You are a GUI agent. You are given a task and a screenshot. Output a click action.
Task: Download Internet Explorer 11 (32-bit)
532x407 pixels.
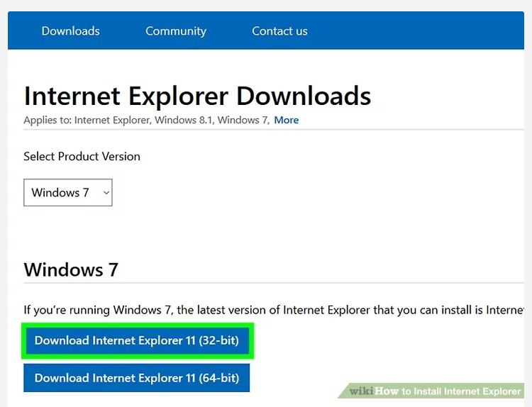click(136, 341)
